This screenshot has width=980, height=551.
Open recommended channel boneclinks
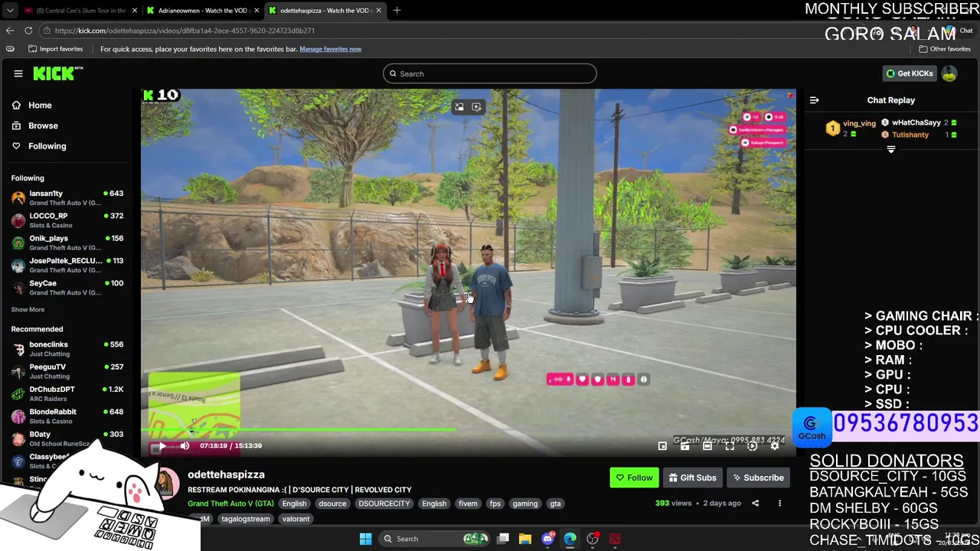pyautogui.click(x=67, y=349)
